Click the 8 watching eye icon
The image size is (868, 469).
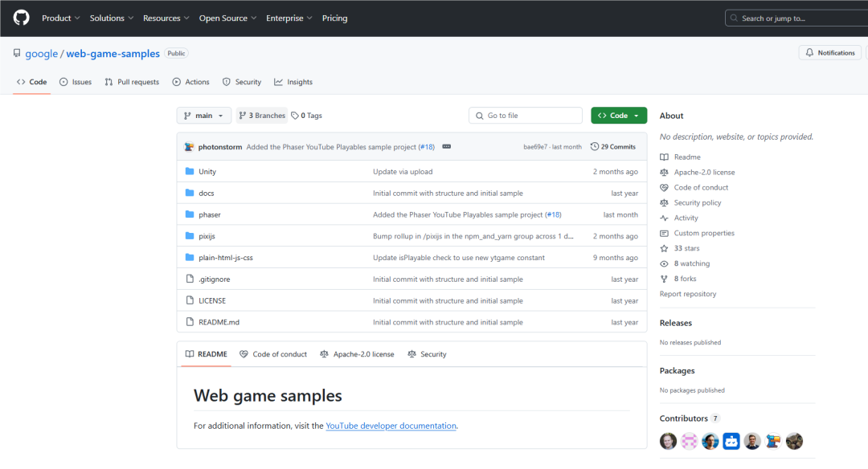665,263
